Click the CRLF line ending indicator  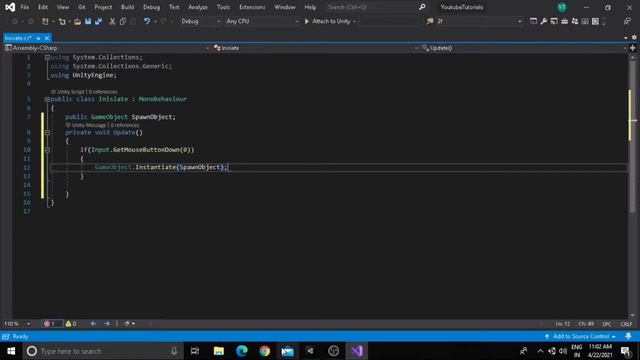626,324
